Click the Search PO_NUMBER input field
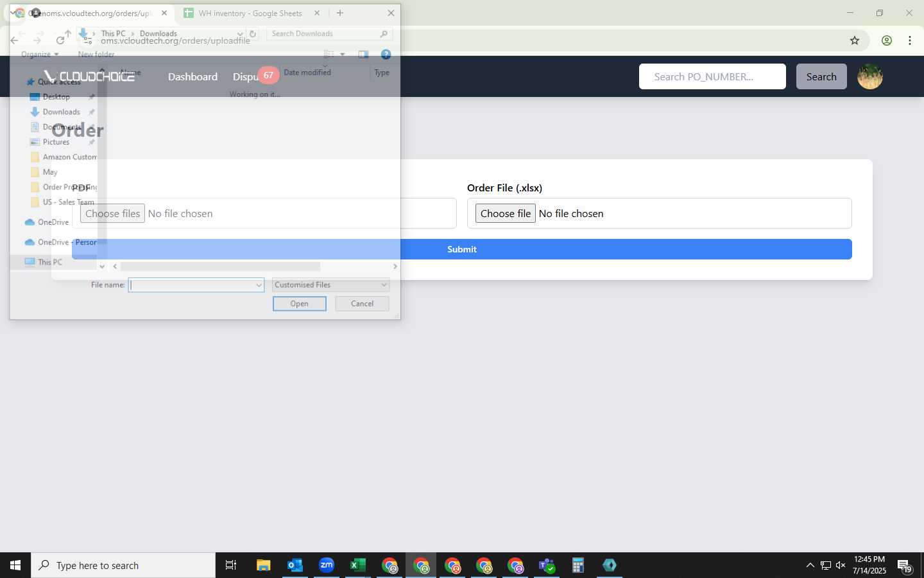This screenshot has width=924, height=578. 712,76
